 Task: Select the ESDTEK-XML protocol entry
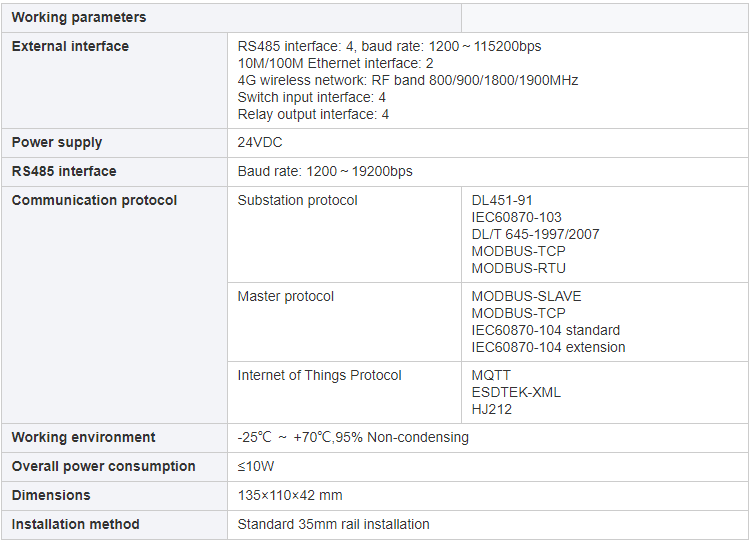click(516, 392)
